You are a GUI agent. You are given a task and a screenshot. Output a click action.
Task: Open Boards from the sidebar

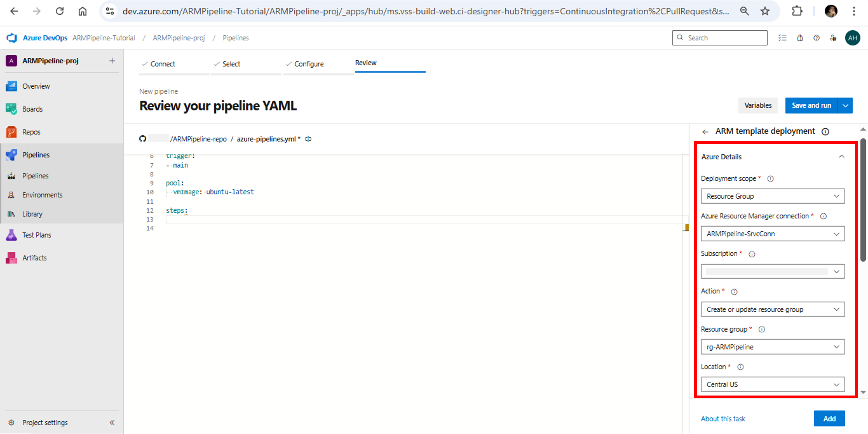point(33,109)
